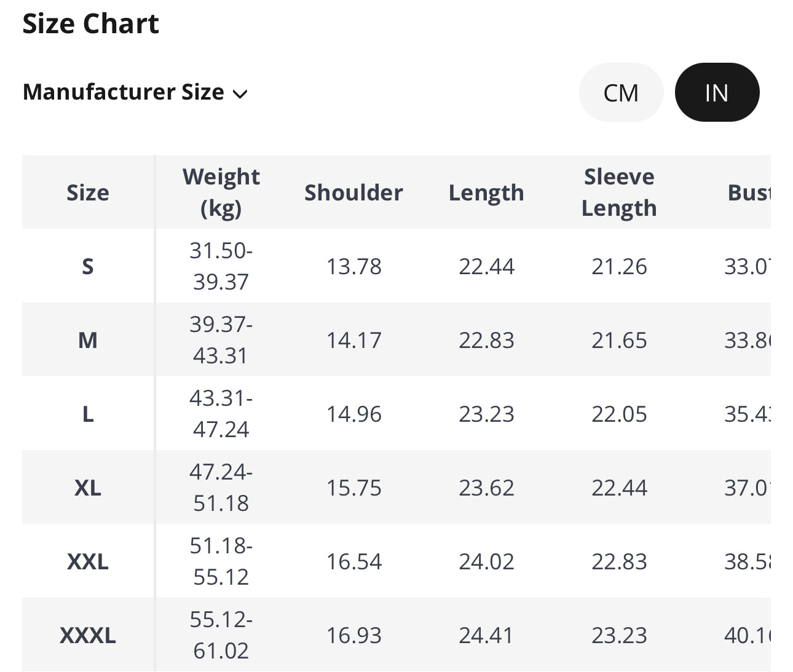Click the XXL size row label
This screenshot has height=672, width=793.
[88, 561]
